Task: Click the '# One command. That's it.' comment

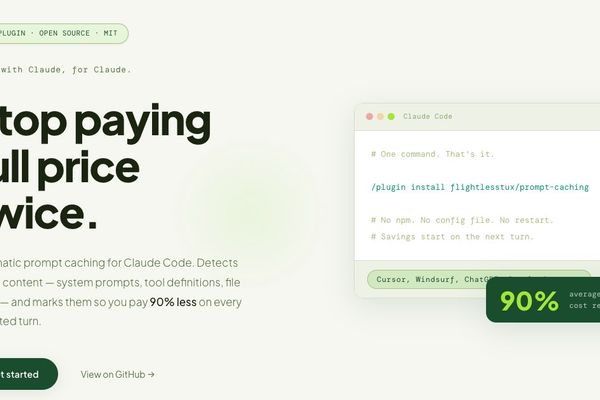Action: coord(432,154)
